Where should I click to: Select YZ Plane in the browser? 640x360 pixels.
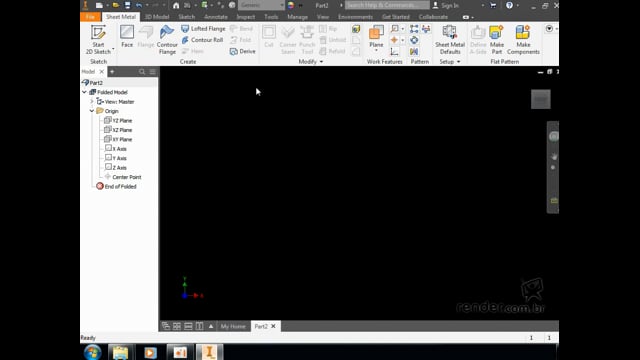[118, 120]
